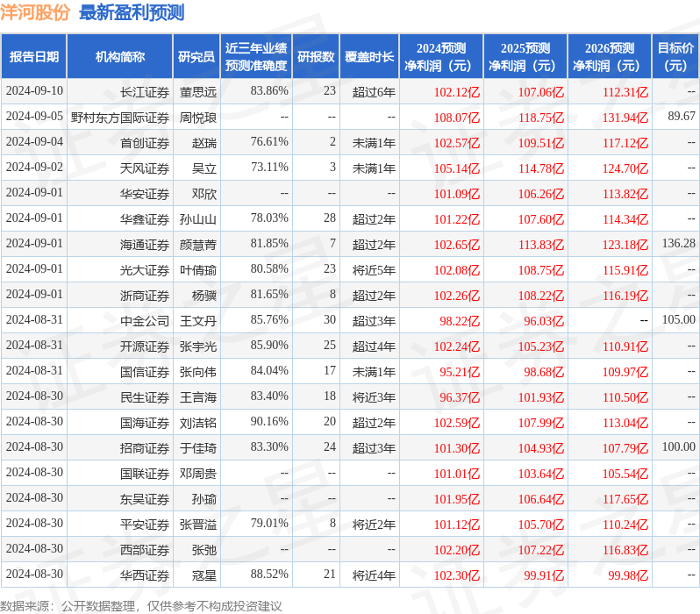Click the 研报数 column header
700x614 pixels.
(x=316, y=57)
